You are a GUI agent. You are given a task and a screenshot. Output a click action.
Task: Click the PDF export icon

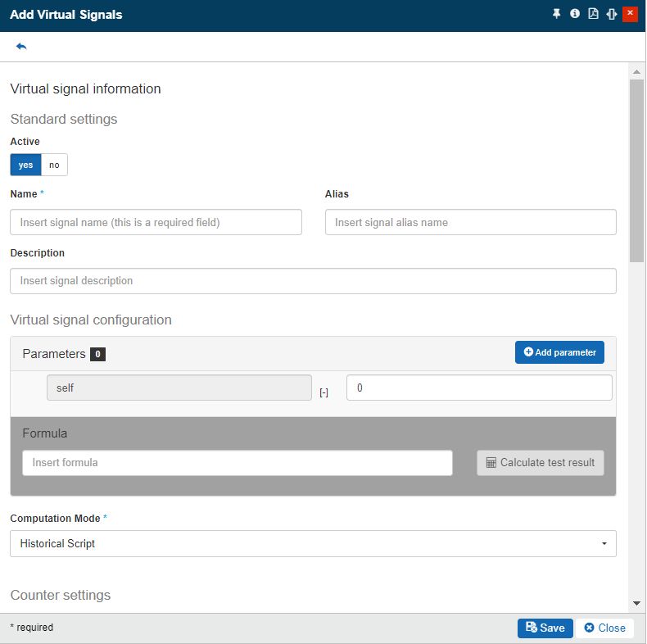click(593, 14)
